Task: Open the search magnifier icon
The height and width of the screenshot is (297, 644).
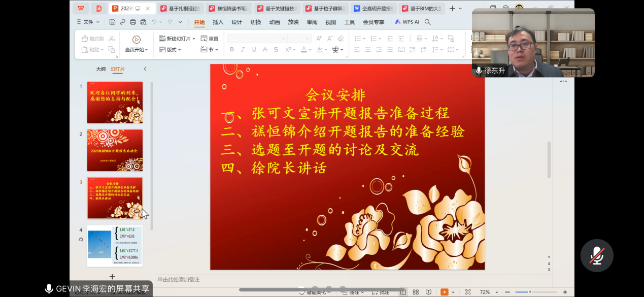Action: tap(428, 22)
